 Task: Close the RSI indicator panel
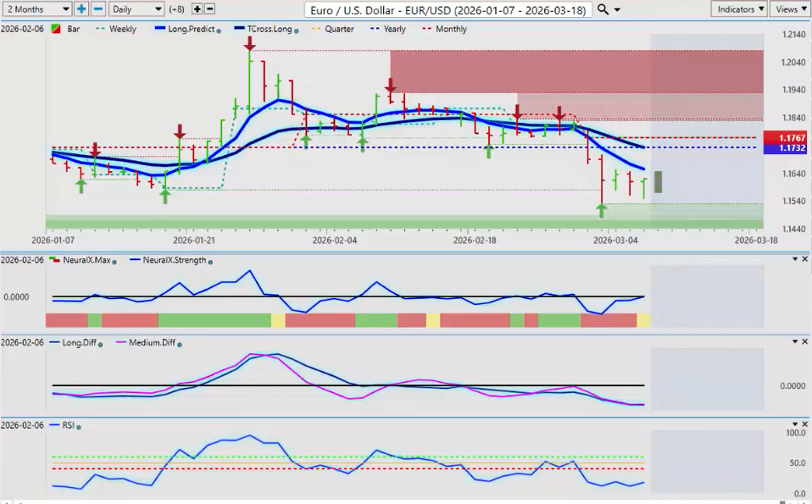[804, 424]
